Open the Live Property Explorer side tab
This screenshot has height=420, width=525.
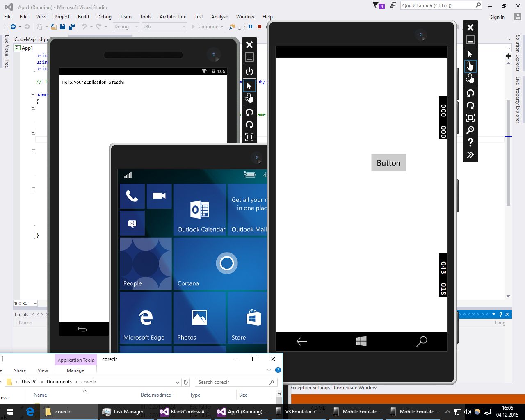click(x=518, y=100)
